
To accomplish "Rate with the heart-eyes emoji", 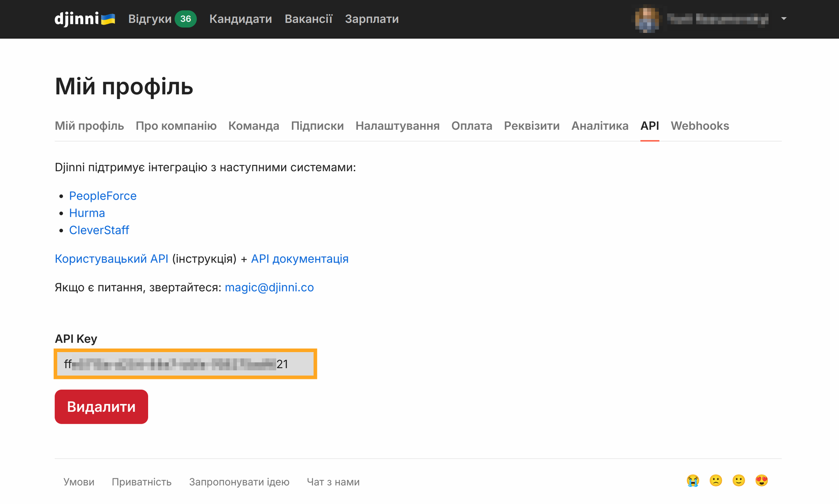I will coord(762,481).
